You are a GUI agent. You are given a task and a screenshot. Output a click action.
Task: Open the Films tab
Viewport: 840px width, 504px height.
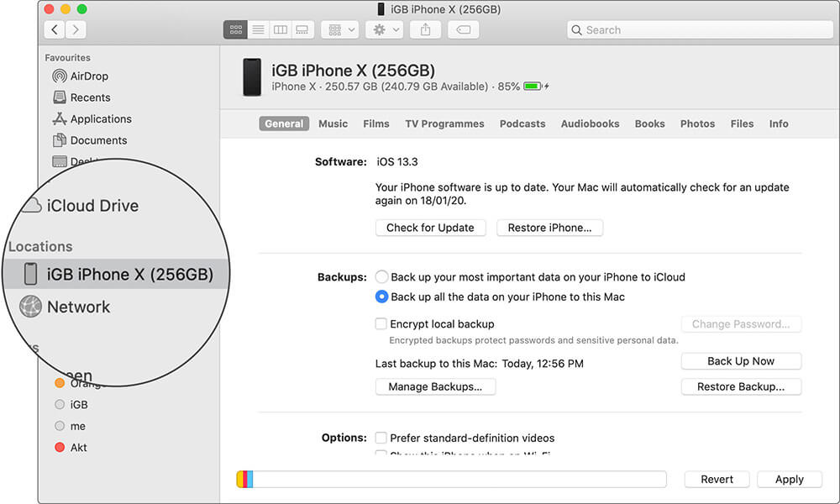376,123
